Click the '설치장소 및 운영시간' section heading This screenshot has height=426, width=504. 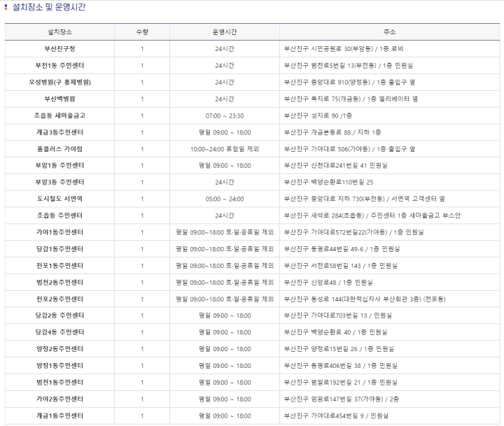[49, 7]
